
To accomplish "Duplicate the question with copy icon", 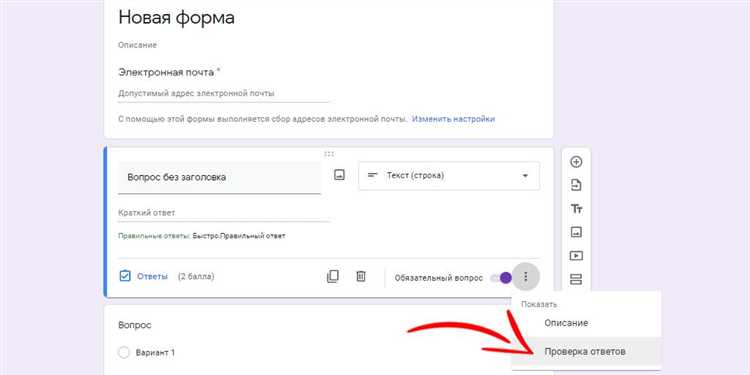I will click(332, 276).
